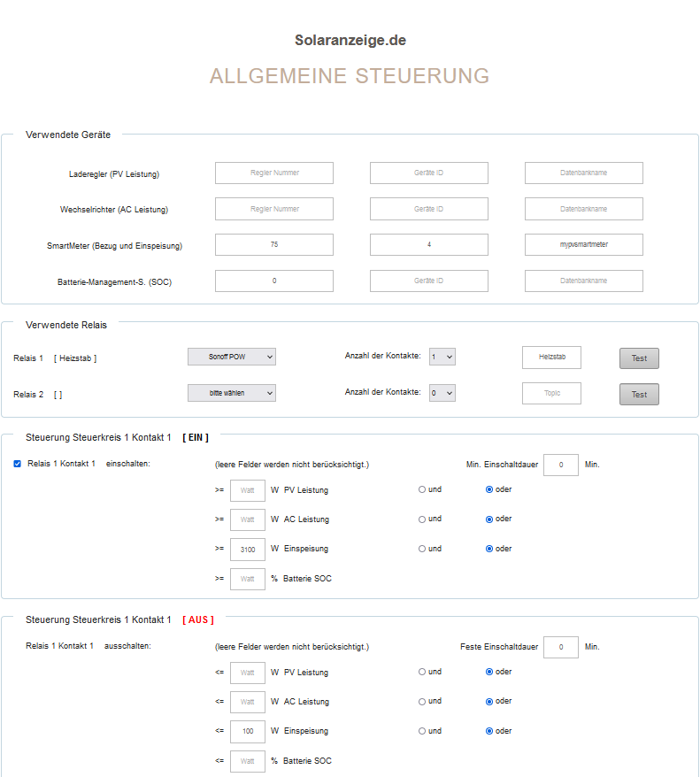Image resolution: width=700 pixels, height=777 pixels.
Task: Open the Relais 2 'bitte wählen' dropdown
Action: point(231,392)
